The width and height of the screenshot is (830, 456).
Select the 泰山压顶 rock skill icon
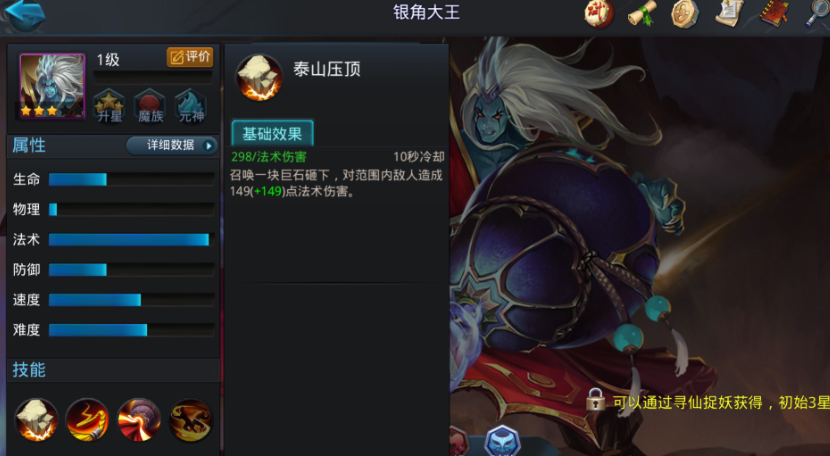[x=36, y=421]
